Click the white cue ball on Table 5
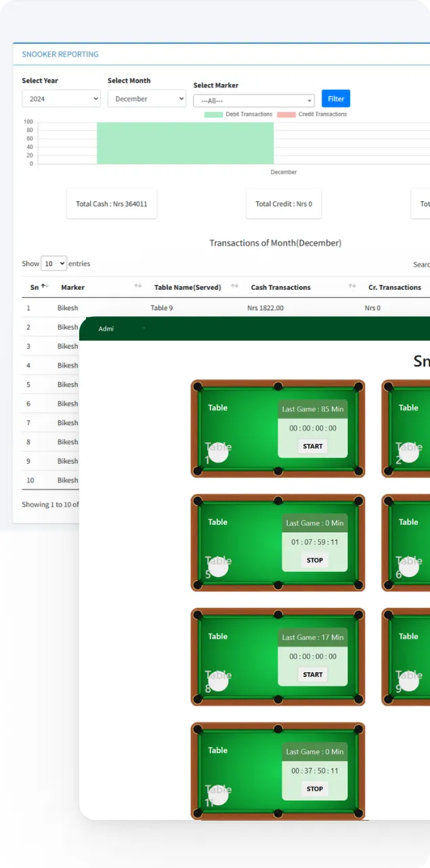The height and width of the screenshot is (868, 430). pos(218,567)
